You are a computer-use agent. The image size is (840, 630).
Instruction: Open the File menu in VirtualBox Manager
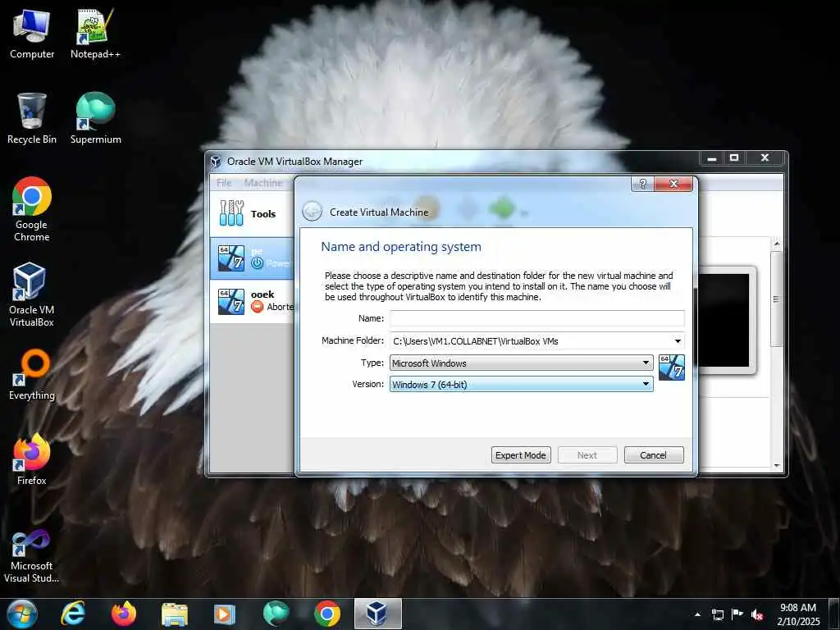224,183
